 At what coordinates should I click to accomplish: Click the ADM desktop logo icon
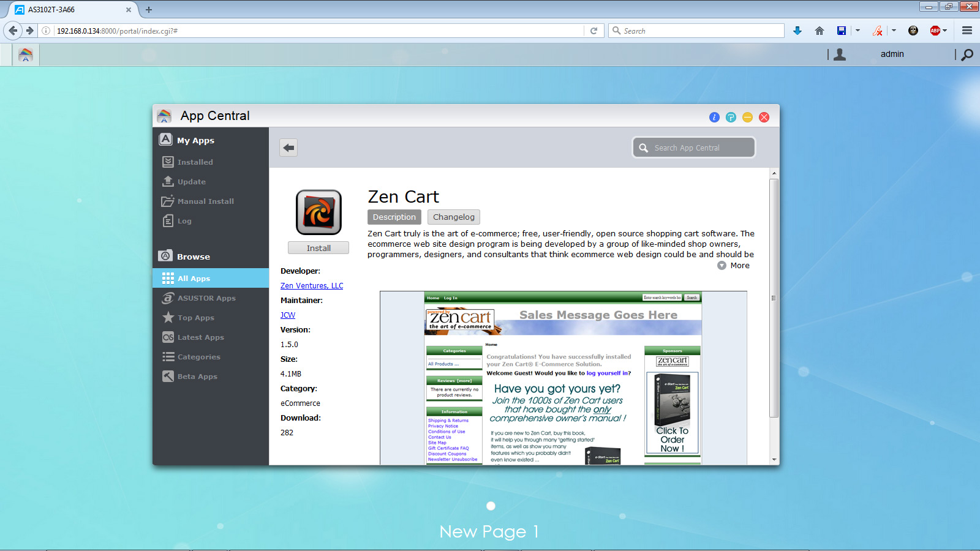point(26,54)
